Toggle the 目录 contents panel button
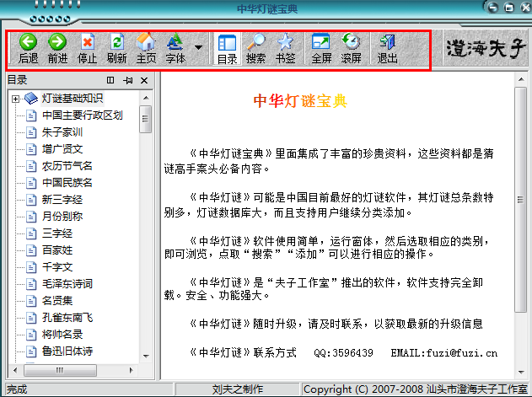This screenshot has height=397, width=532. coord(227,49)
